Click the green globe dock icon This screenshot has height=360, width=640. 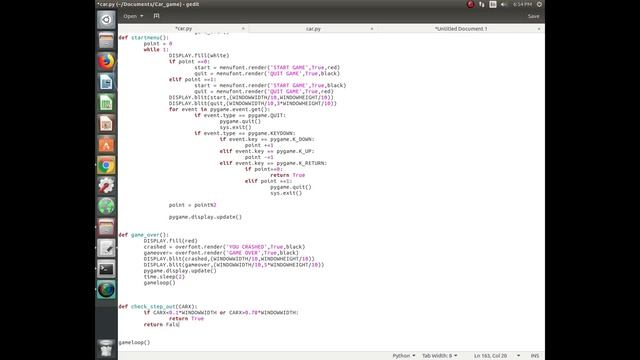click(x=106, y=207)
